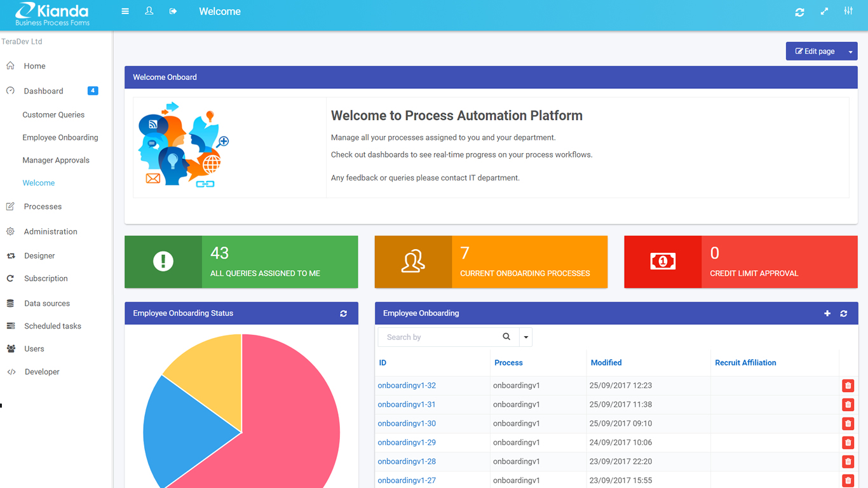This screenshot has height=488, width=868.
Task: Open the onboardingv1-27 link
Action: 407,481
